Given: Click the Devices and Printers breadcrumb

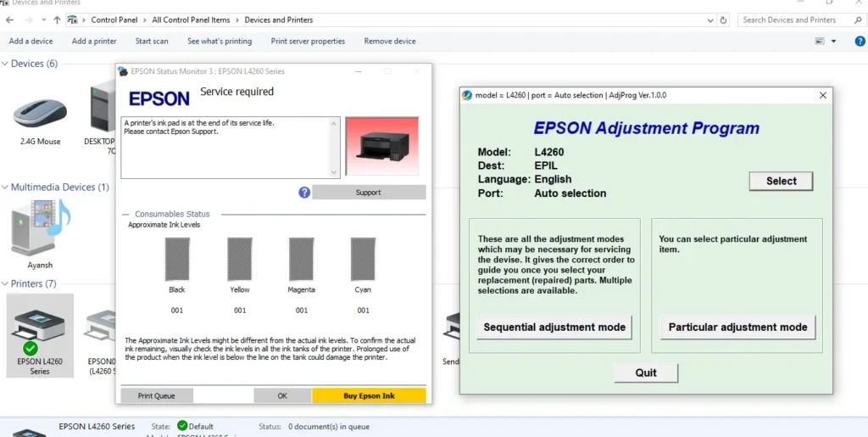Looking at the screenshot, I should click(x=278, y=20).
